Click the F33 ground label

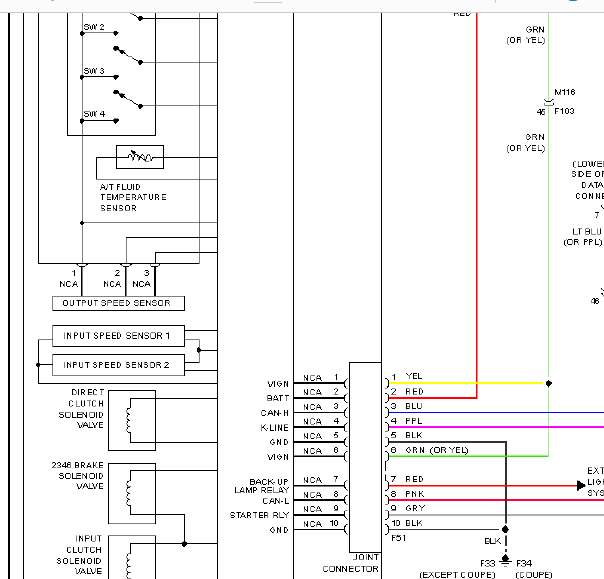point(487,564)
